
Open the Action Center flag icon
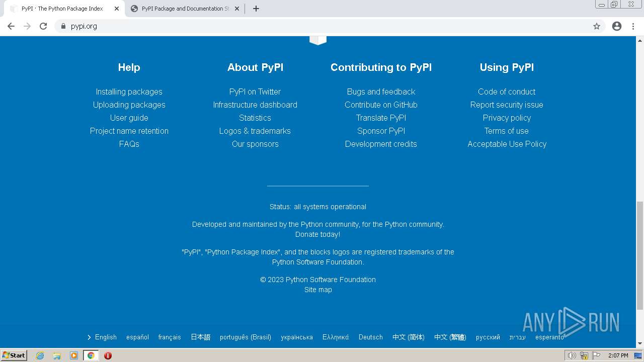click(596, 355)
